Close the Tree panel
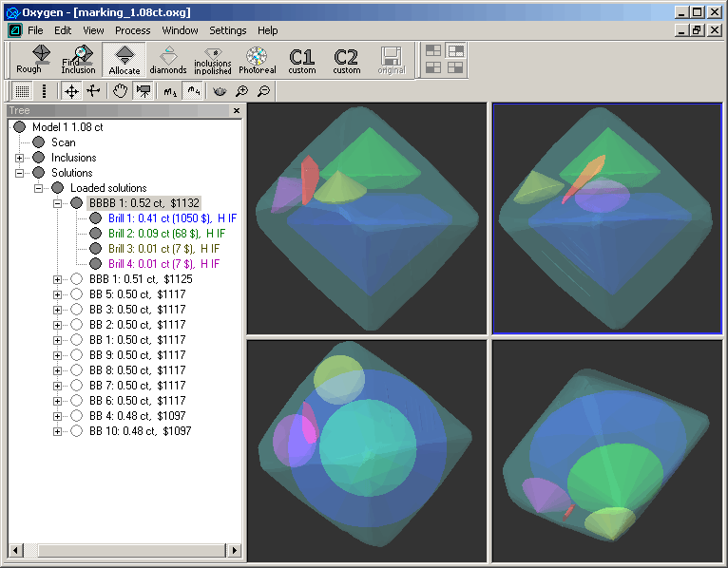The width and height of the screenshot is (728, 568). (x=237, y=111)
